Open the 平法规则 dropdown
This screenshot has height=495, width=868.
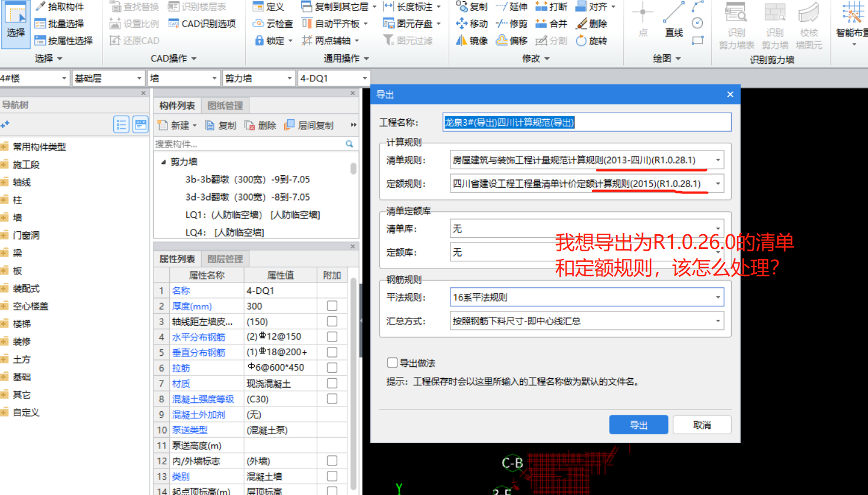718,297
